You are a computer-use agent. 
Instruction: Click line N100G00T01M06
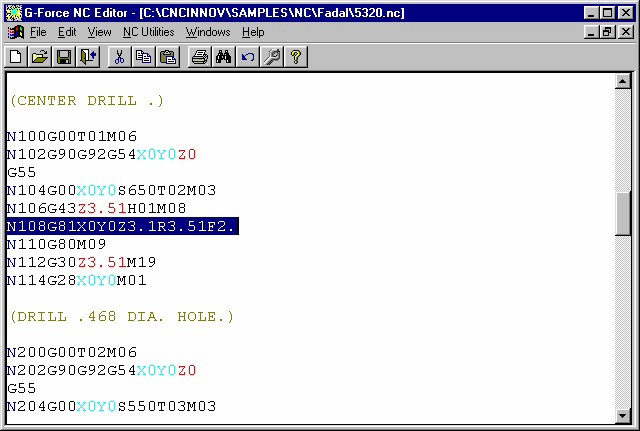pos(72,136)
